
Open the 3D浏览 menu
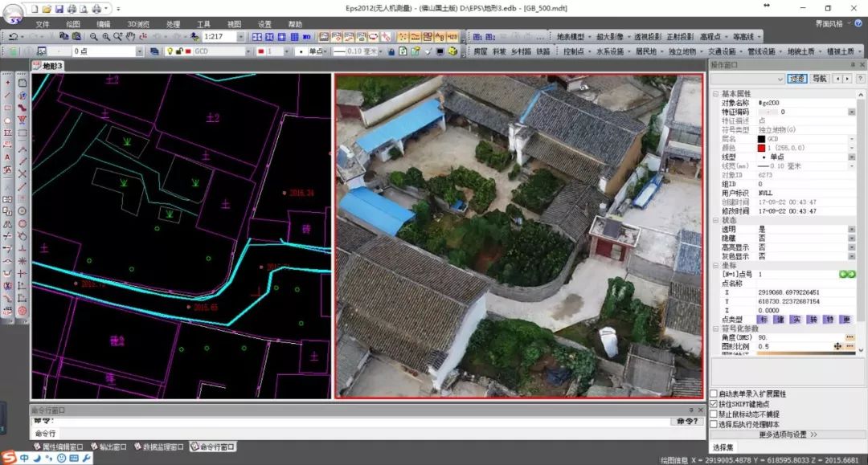point(138,24)
